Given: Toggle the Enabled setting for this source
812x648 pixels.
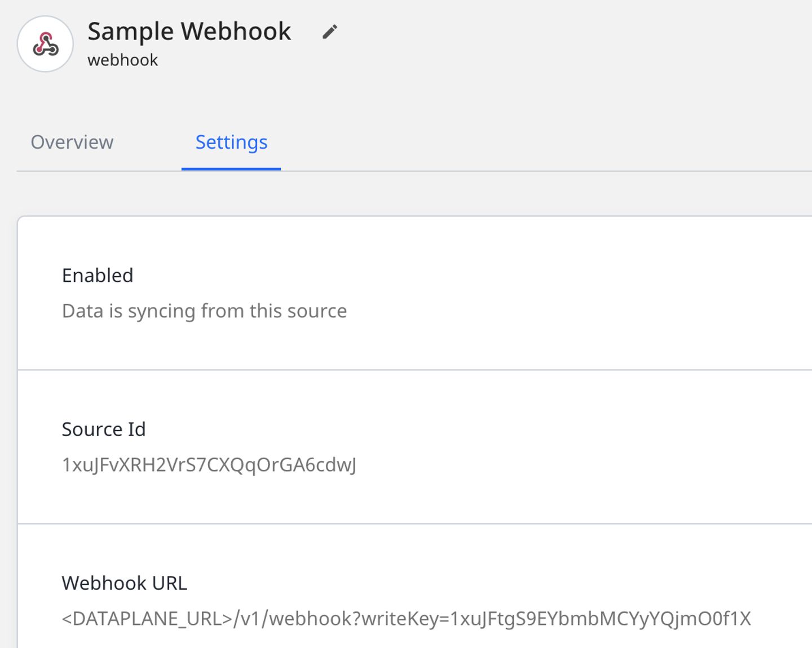Looking at the screenshot, I should point(98,276).
